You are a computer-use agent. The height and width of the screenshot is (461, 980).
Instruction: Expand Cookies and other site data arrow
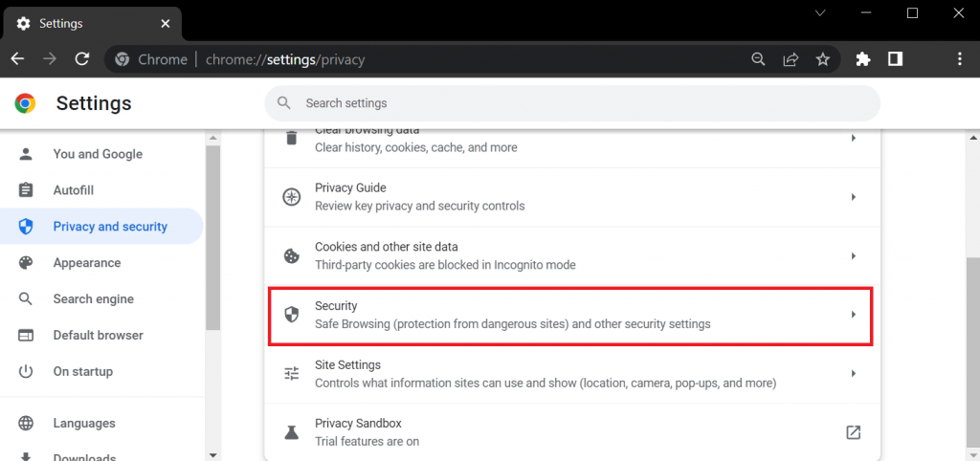pyautogui.click(x=853, y=256)
